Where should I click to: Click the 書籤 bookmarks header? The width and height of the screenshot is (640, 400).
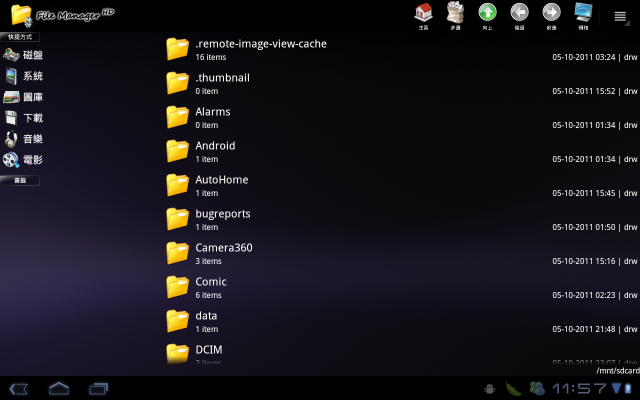(x=20, y=180)
